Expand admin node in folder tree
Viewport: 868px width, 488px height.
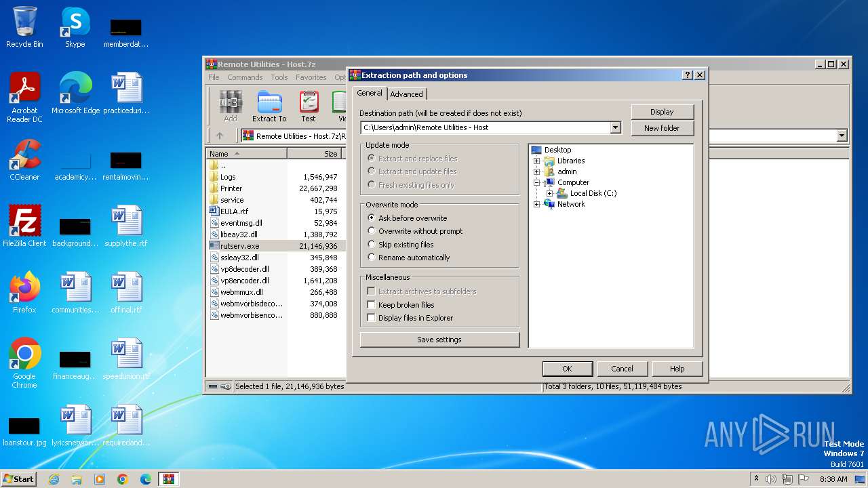537,171
